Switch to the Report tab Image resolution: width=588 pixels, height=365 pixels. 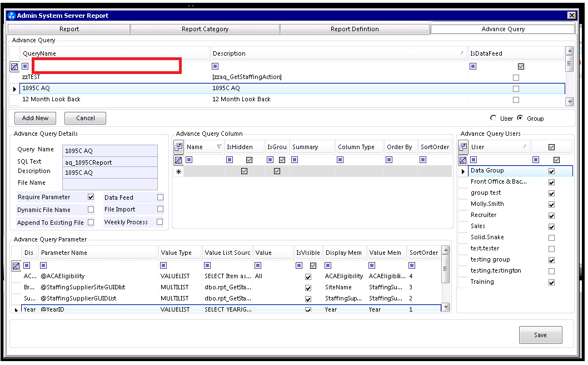point(69,29)
